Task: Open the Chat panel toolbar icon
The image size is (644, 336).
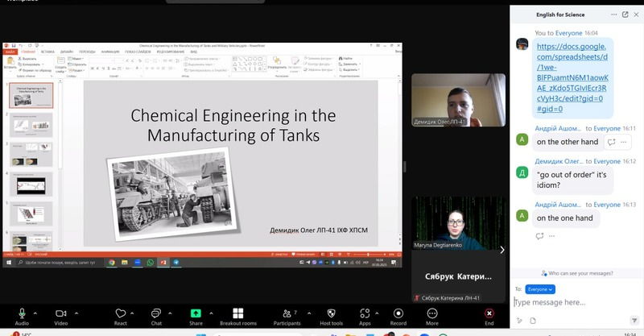Action: click(156, 317)
